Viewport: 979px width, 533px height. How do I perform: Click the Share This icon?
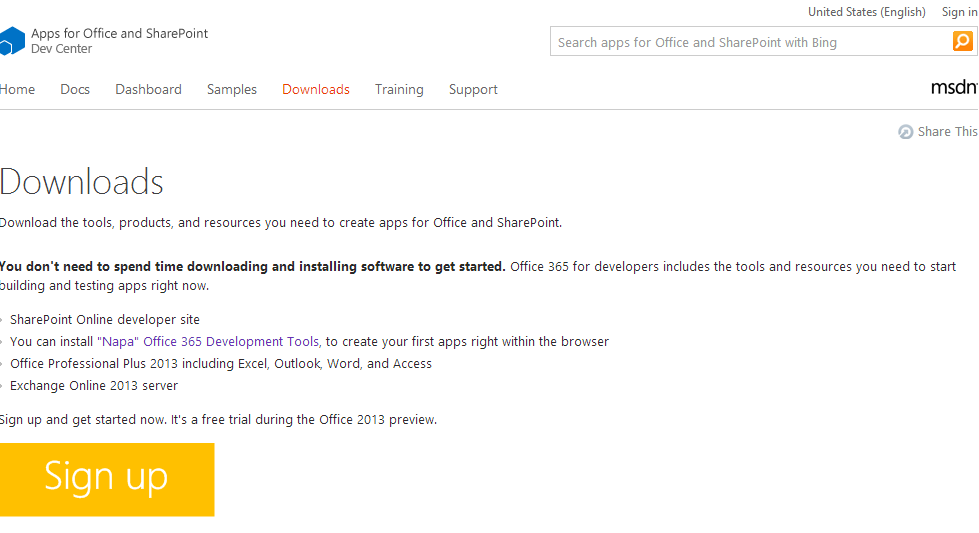point(905,132)
